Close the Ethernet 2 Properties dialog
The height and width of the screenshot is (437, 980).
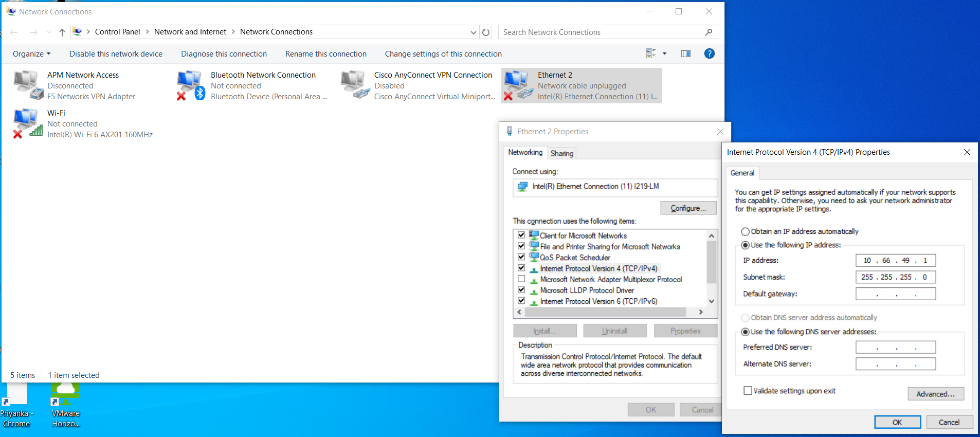coord(720,132)
